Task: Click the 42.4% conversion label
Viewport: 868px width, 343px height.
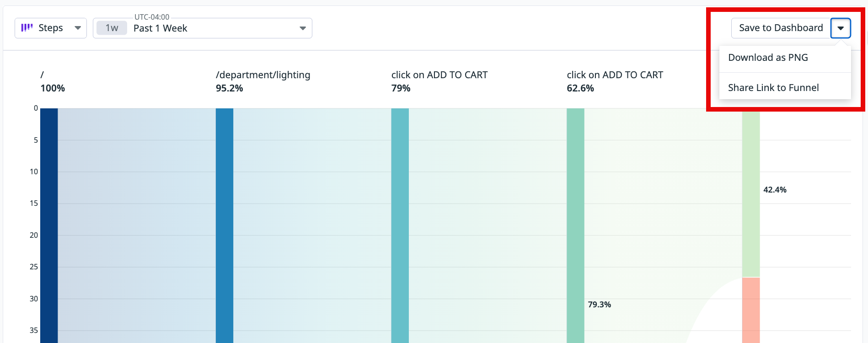Action: pos(775,190)
